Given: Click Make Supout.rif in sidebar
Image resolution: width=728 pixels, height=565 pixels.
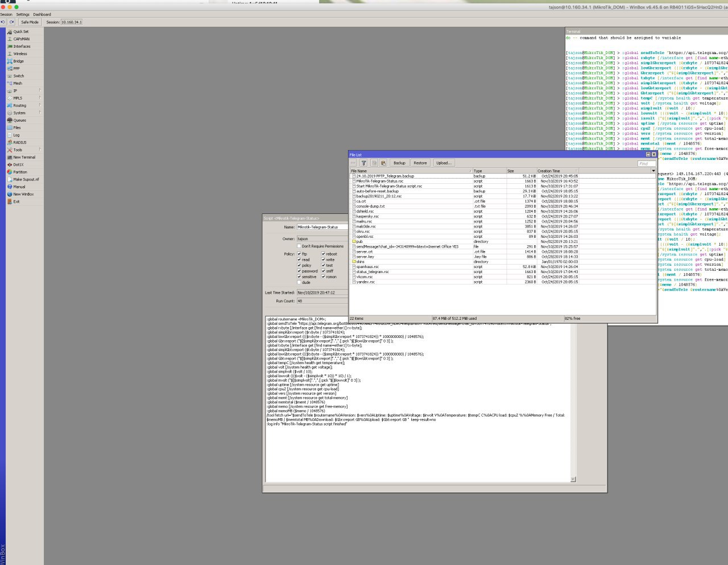Looking at the screenshot, I should click(x=26, y=180).
